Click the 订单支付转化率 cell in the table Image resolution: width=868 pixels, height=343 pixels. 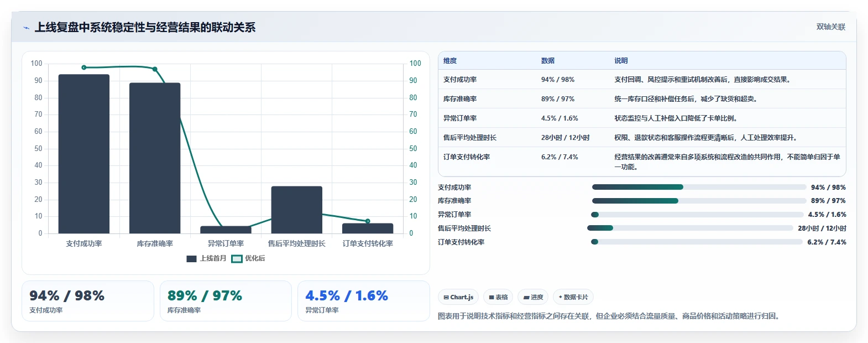(467, 157)
